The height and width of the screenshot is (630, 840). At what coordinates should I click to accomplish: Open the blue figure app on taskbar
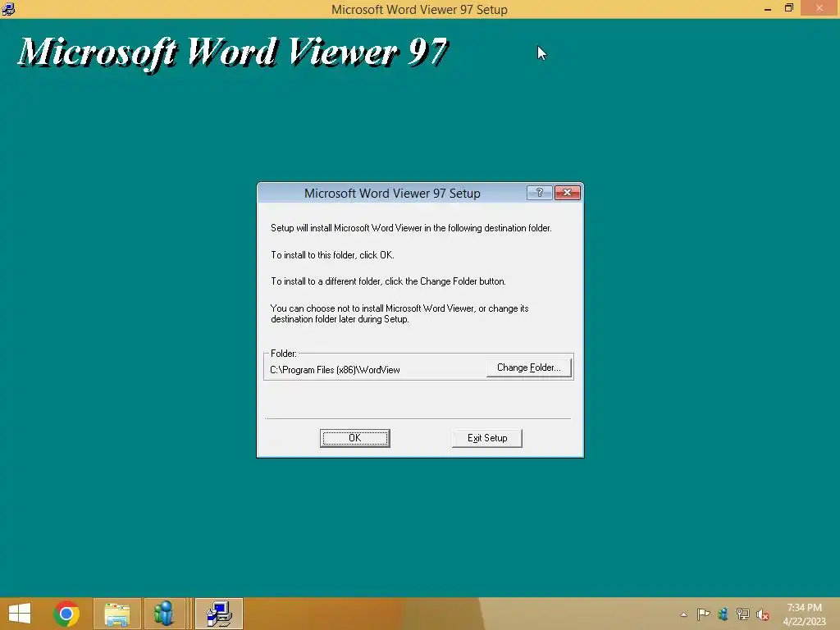point(164,614)
